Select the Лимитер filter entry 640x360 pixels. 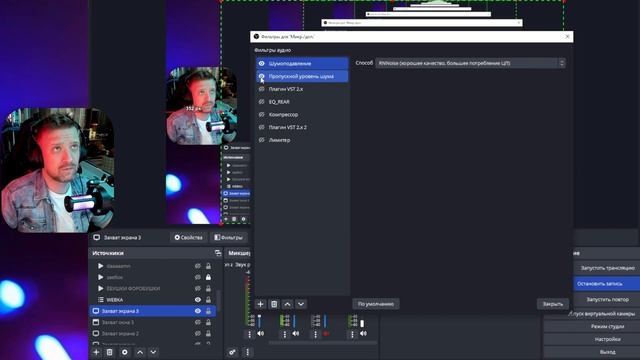pos(302,140)
